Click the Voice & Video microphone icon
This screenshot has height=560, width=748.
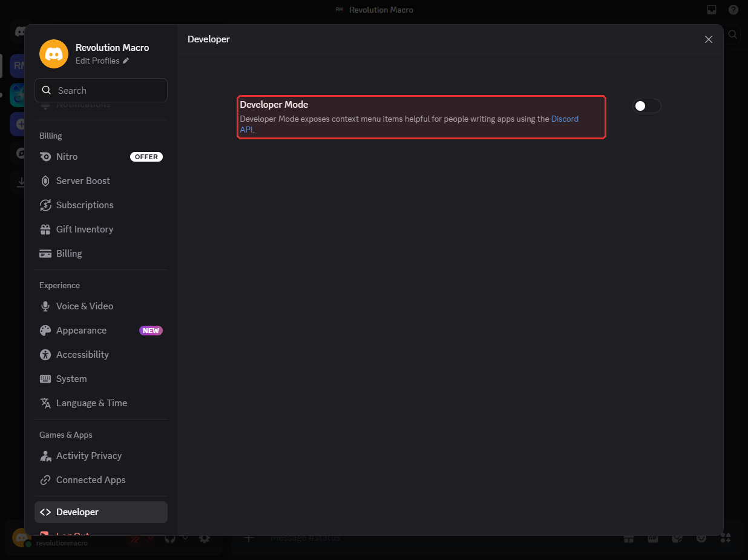45,306
